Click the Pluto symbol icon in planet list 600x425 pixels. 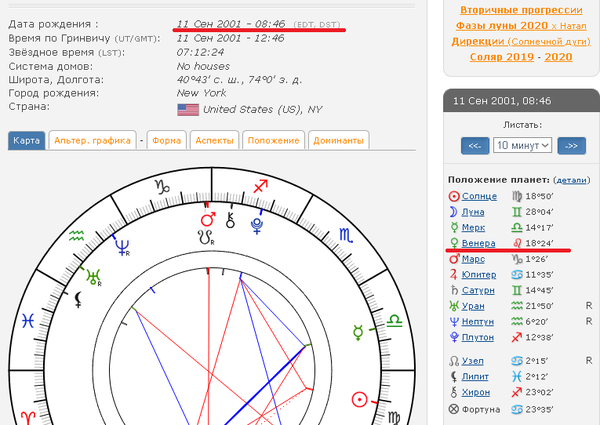tap(454, 337)
